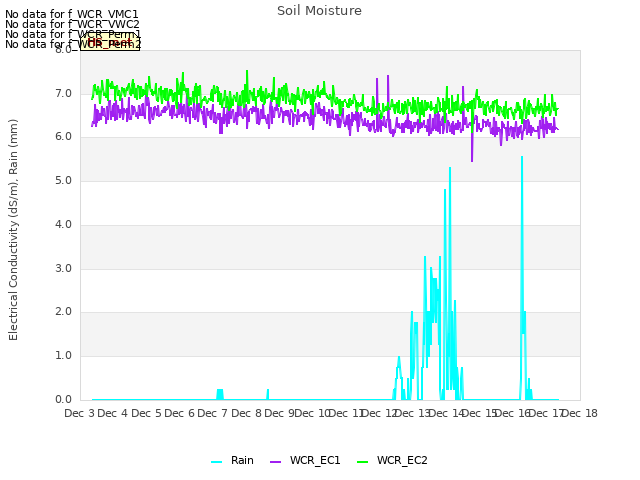Click the 1.0 y-axis tick label

tap(63, 356)
